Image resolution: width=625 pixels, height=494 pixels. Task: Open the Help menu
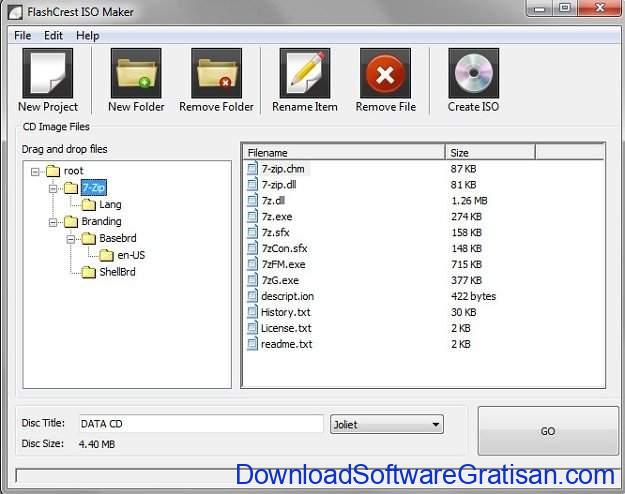click(x=88, y=35)
